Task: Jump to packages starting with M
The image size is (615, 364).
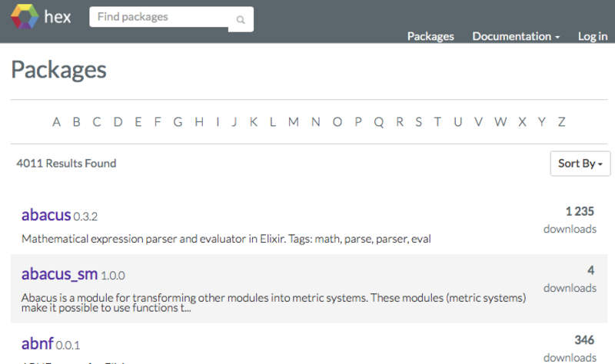Action: pyautogui.click(x=294, y=121)
